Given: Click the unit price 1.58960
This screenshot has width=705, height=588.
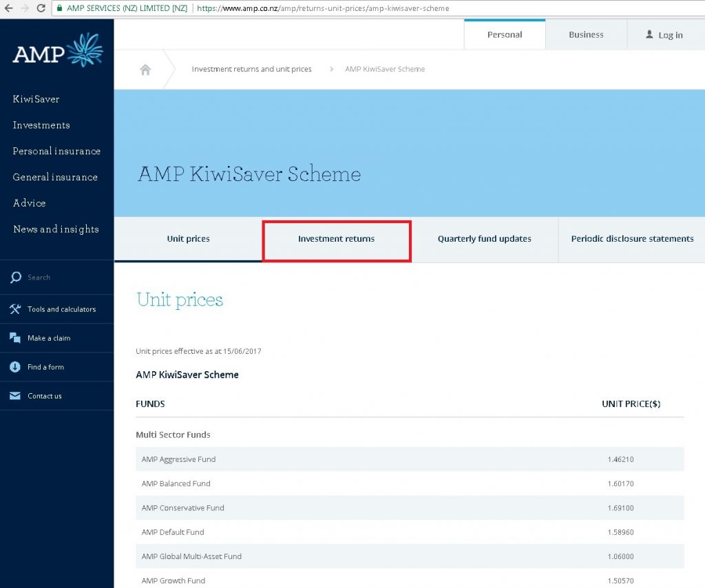Looking at the screenshot, I should pos(620,532).
